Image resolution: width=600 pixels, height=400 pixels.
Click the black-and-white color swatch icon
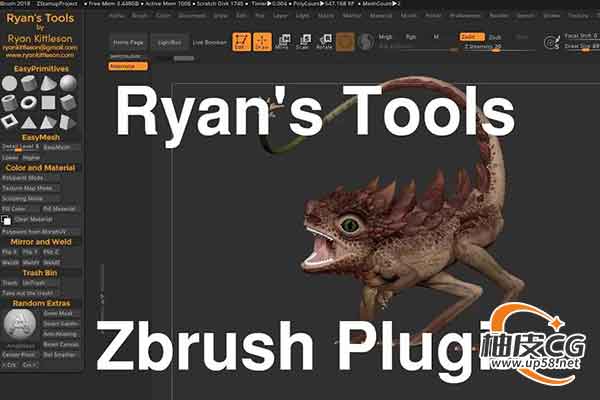pos(6,220)
